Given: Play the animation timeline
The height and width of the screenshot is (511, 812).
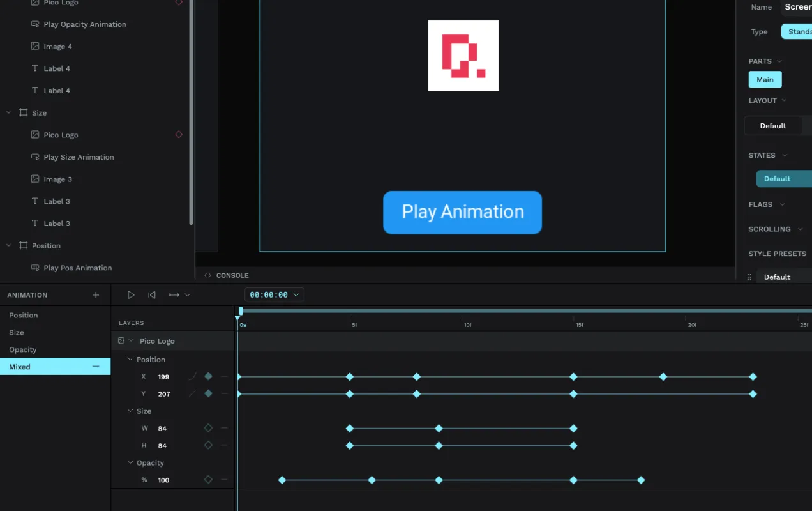Looking at the screenshot, I should tap(131, 295).
